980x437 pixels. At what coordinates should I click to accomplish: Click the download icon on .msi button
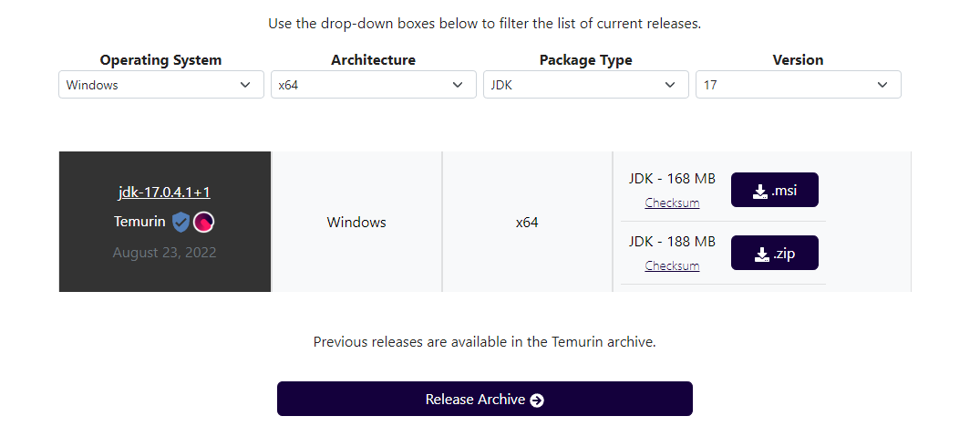click(760, 192)
